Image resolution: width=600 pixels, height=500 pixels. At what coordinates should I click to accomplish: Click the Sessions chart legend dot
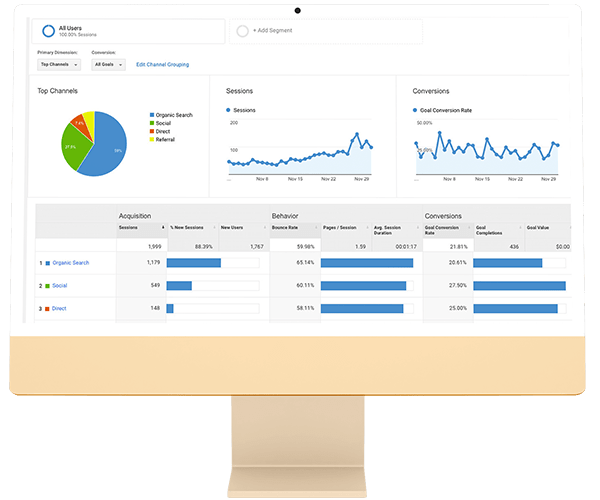pos(229,108)
